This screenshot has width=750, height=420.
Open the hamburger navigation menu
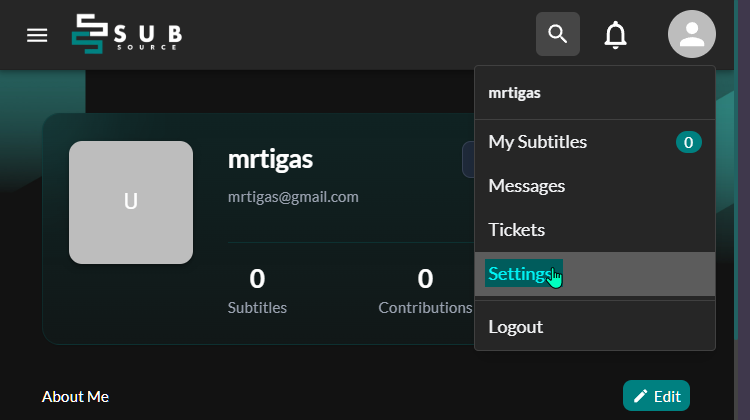37,35
